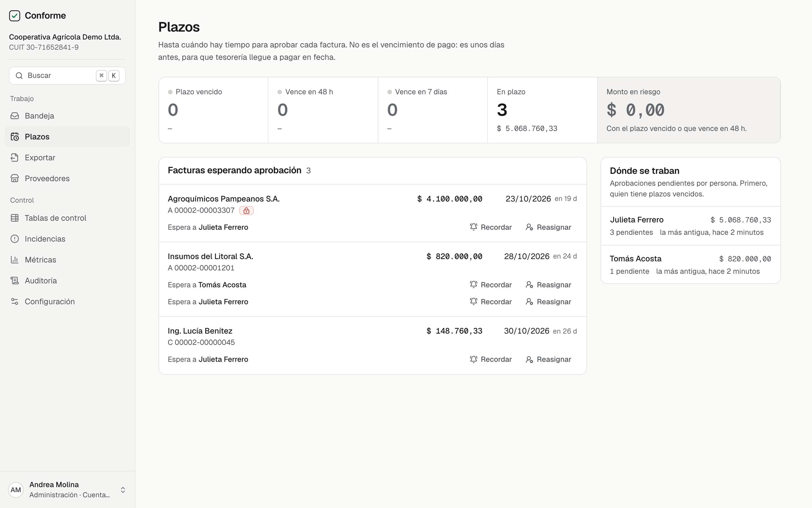812x508 pixels.
Task: Click the Métricas bar chart icon
Action: click(14, 260)
